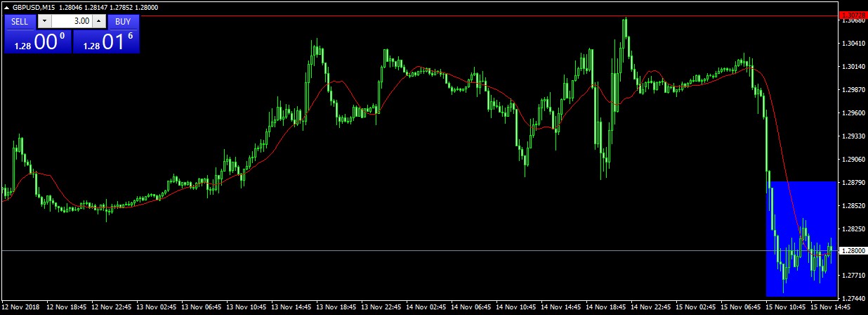The width and height of the screenshot is (868, 315).
Task: Click the sell price 1.28 00 tile
Action: coord(37,41)
